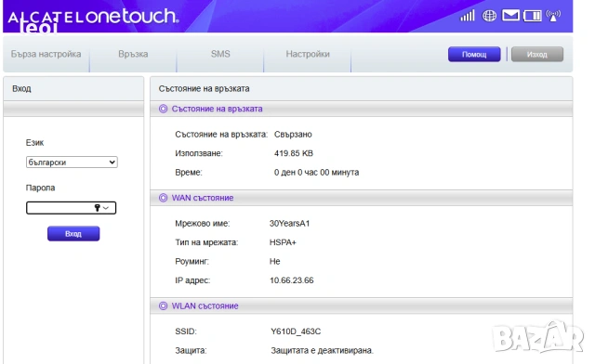Viewport: 595px width, 364px height.
Task: Click the Използване label
Action: coord(199,153)
